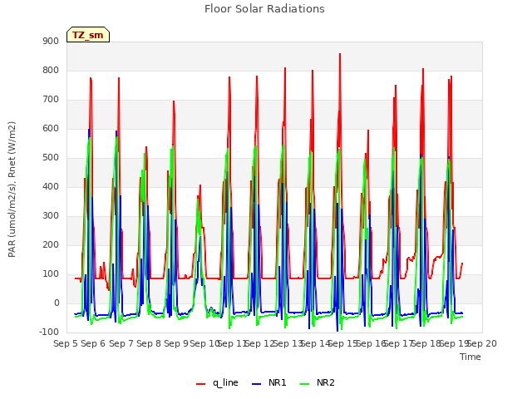Click the green NR2 legend swatch
Viewport: 532px width, 399px height.
pos(305,384)
